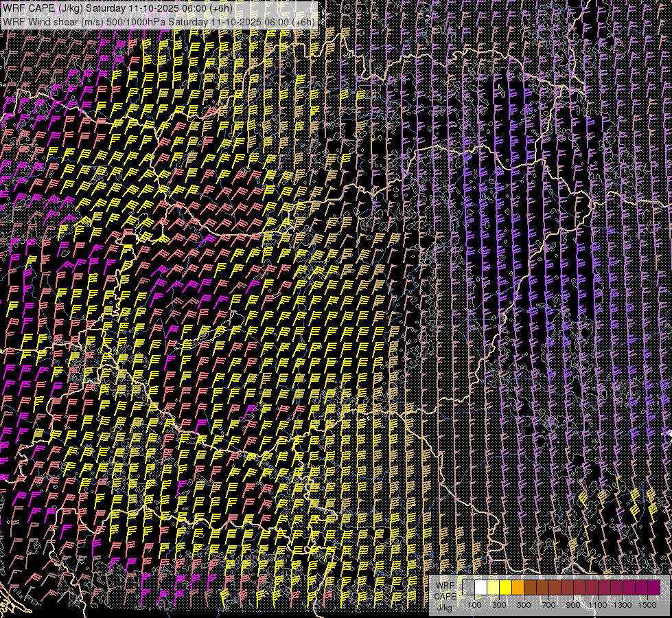Viewport: 672px width, 618px height.
Task: Click the CAPE word in legend
Action: point(445,597)
